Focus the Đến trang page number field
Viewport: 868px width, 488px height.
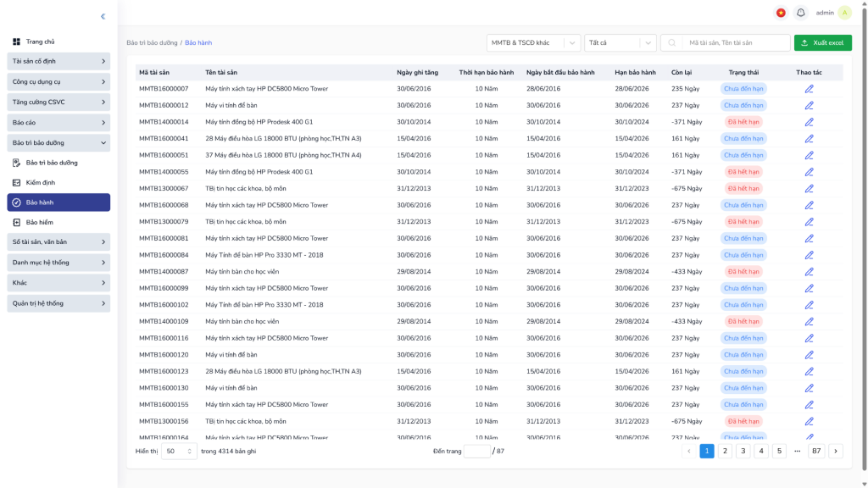point(476,452)
